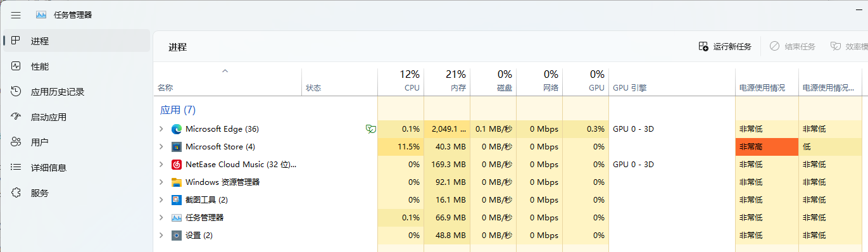The width and height of the screenshot is (868, 252).
Task: Click the NetEase Cloud Music icon
Action: click(177, 165)
